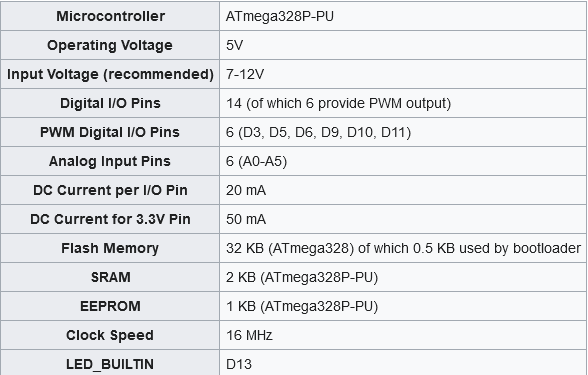The image size is (588, 375).
Task: Select the ATmega328P-PU microcontroller value
Action: coord(280,16)
